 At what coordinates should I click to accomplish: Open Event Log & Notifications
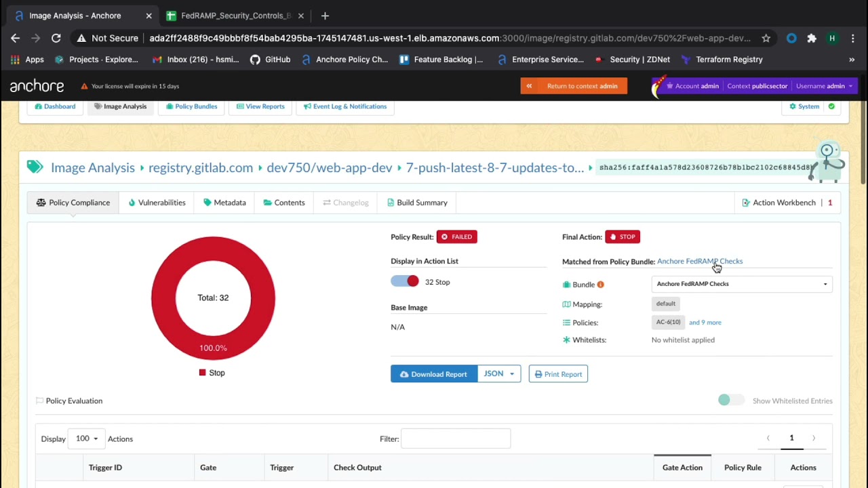345,106
